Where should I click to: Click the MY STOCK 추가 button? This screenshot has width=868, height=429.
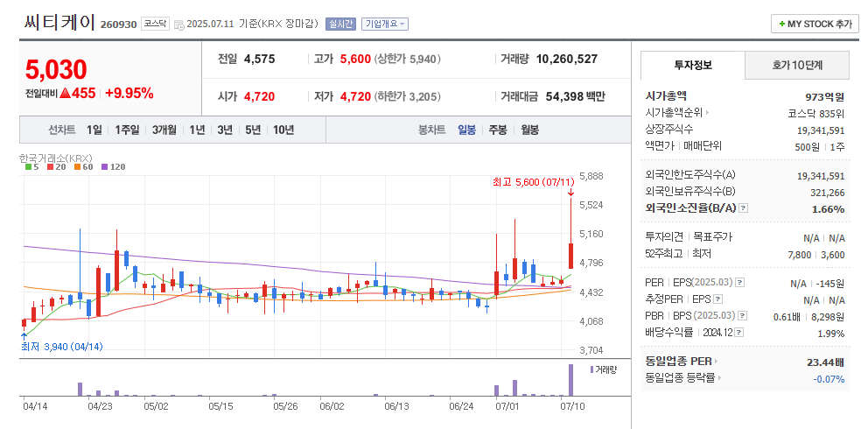[x=815, y=25]
